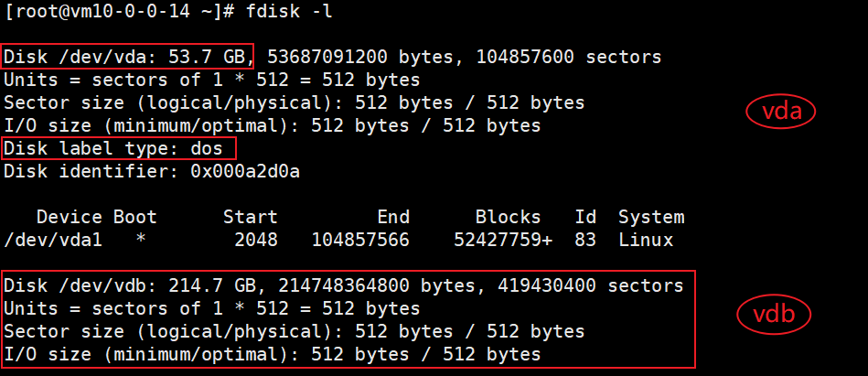Click the Linux system type text
The image size is (868, 376).
pos(645,240)
